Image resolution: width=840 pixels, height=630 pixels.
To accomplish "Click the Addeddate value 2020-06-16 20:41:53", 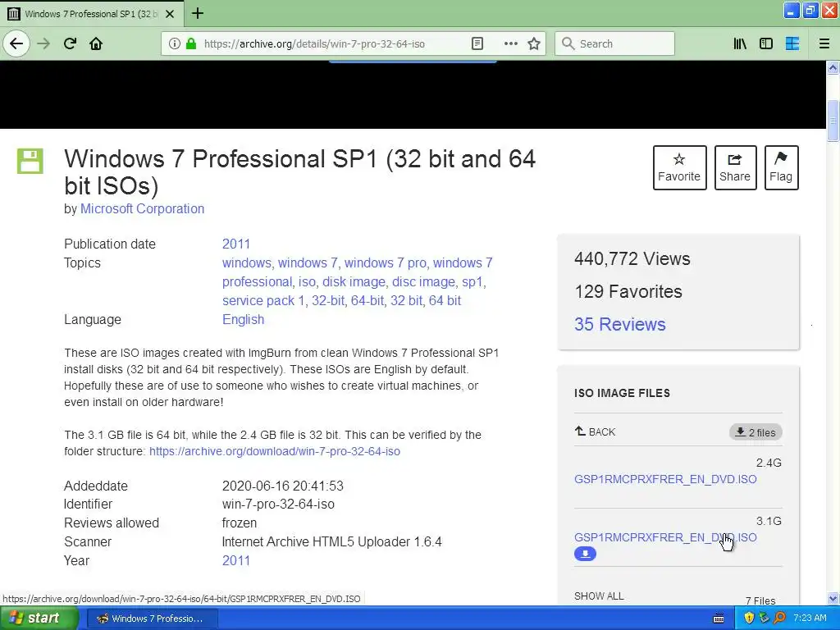I will [x=282, y=486].
